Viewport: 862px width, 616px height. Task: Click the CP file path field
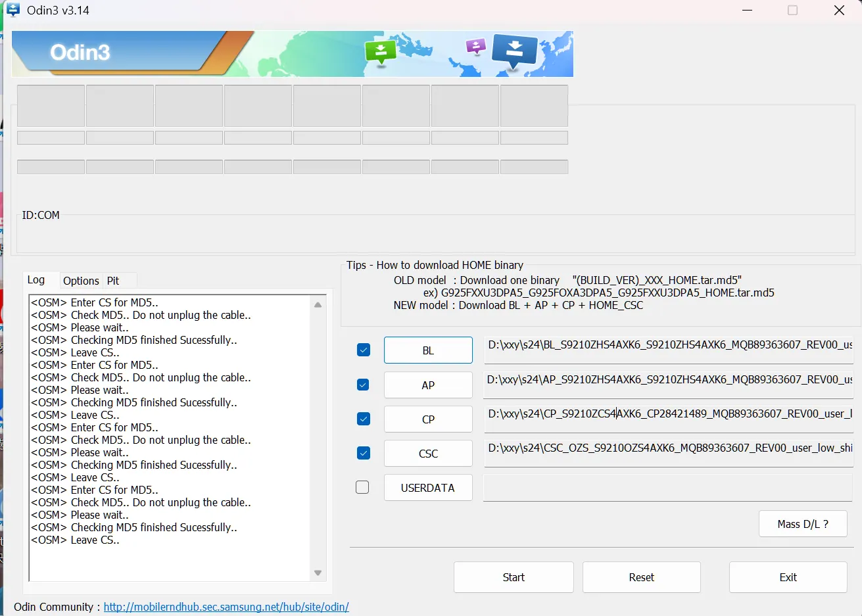[667, 414]
